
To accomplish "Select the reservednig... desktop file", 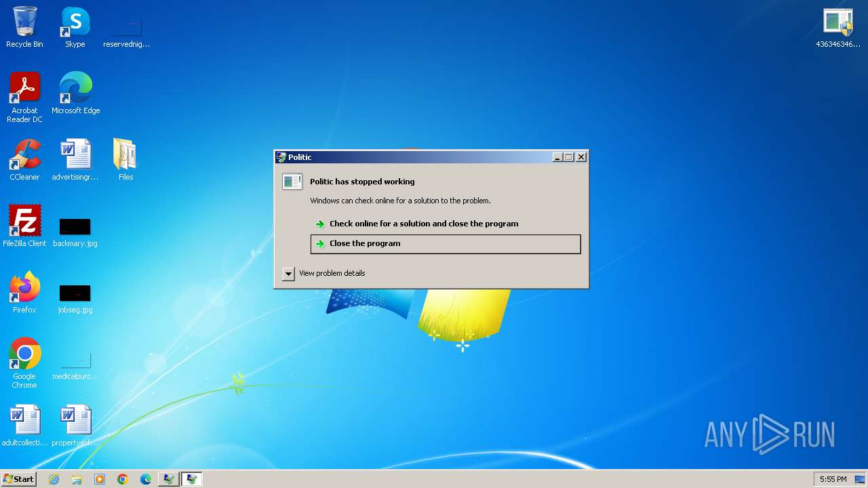I will (126, 30).
